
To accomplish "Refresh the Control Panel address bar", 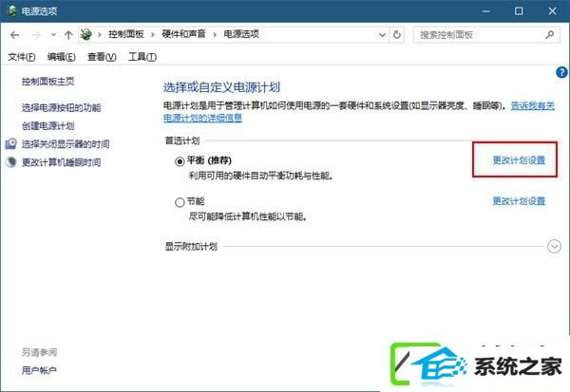I will tap(397, 35).
